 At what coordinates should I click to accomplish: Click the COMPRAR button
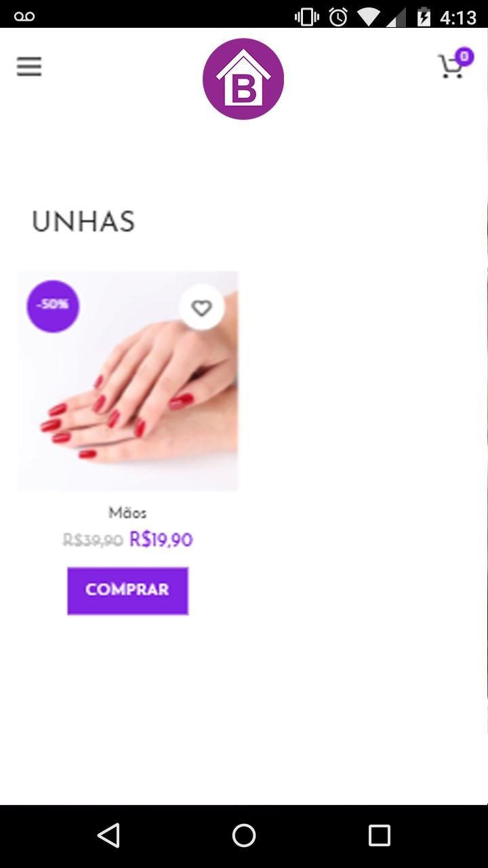pos(127,591)
